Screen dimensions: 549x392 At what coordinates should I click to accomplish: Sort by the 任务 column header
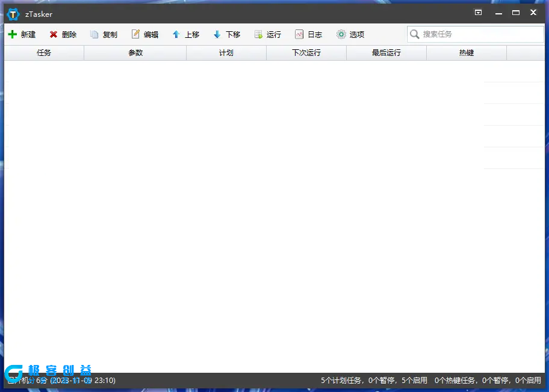click(x=43, y=53)
